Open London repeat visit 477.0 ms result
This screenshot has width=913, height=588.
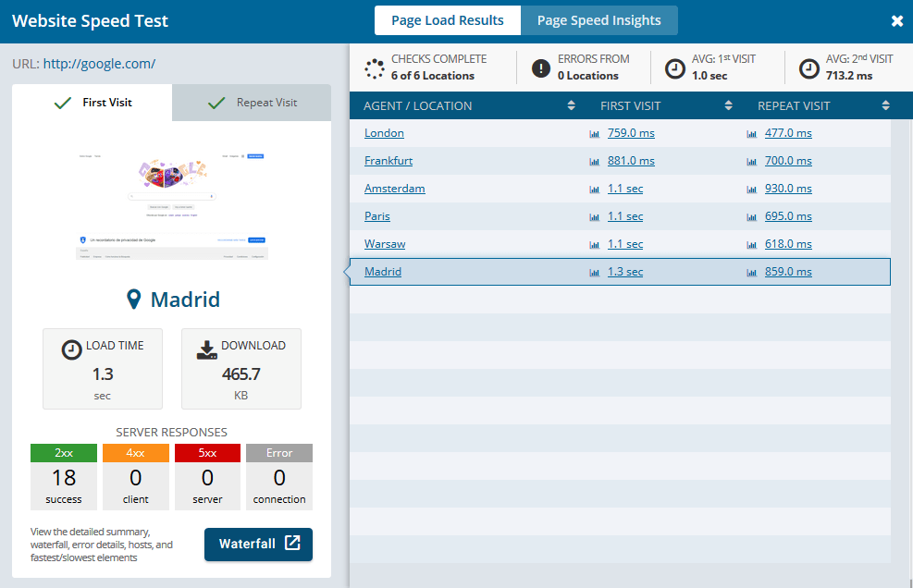pos(788,133)
